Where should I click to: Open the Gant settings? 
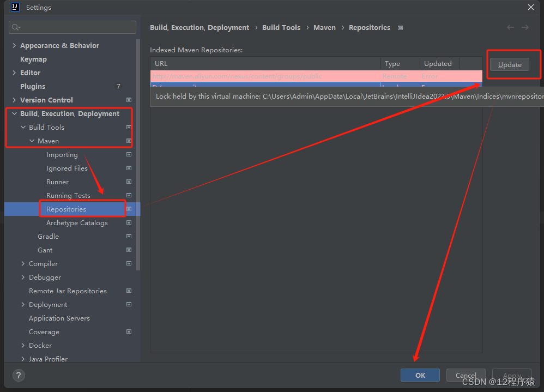45,250
